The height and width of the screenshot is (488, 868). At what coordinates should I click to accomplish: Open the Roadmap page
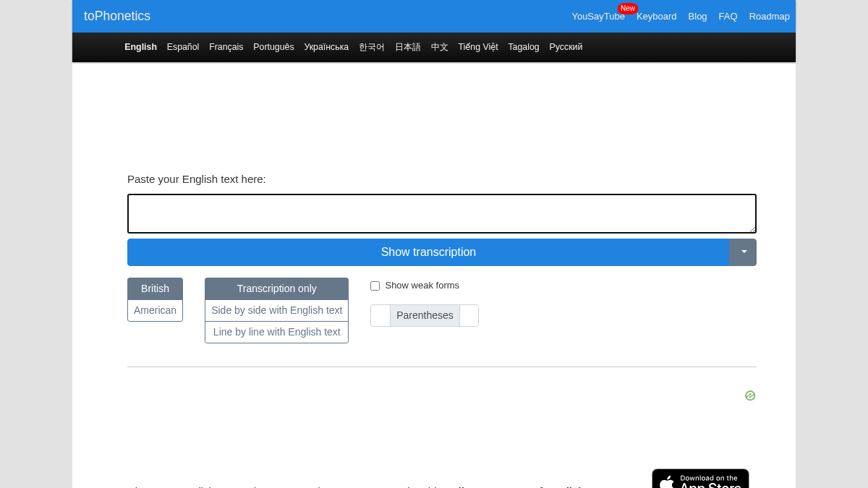coord(769,16)
